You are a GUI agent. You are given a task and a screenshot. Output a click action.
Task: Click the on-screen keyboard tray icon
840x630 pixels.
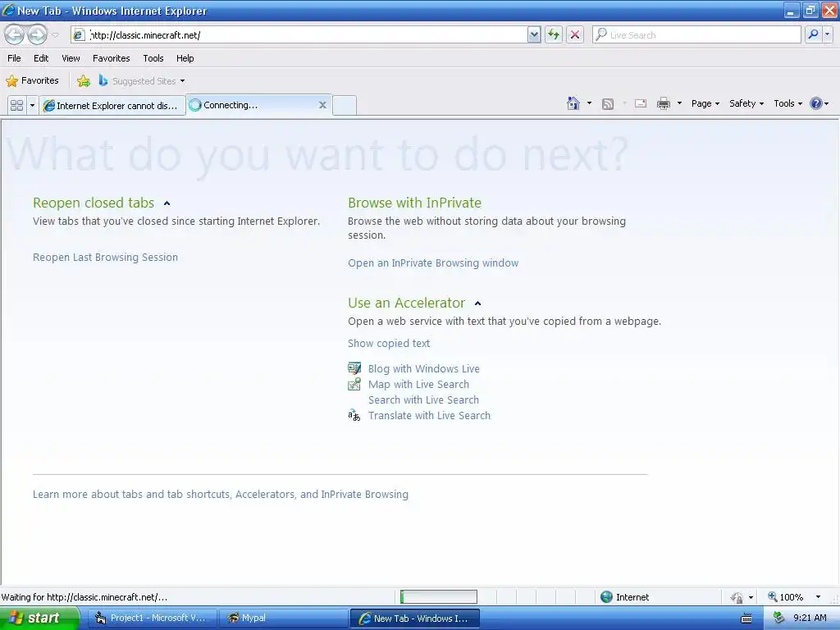[746, 619]
